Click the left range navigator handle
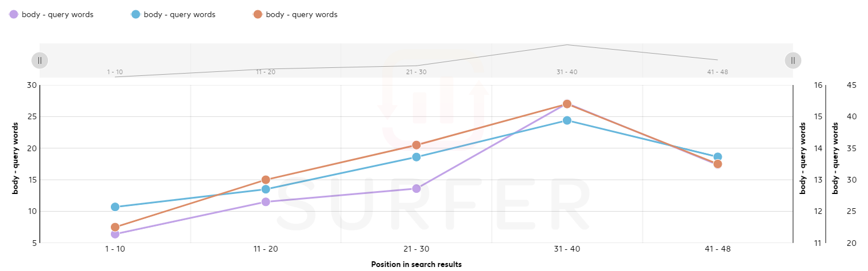The height and width of the screenshot is (271, 868). pyautogui.click(x=39, y=60)
